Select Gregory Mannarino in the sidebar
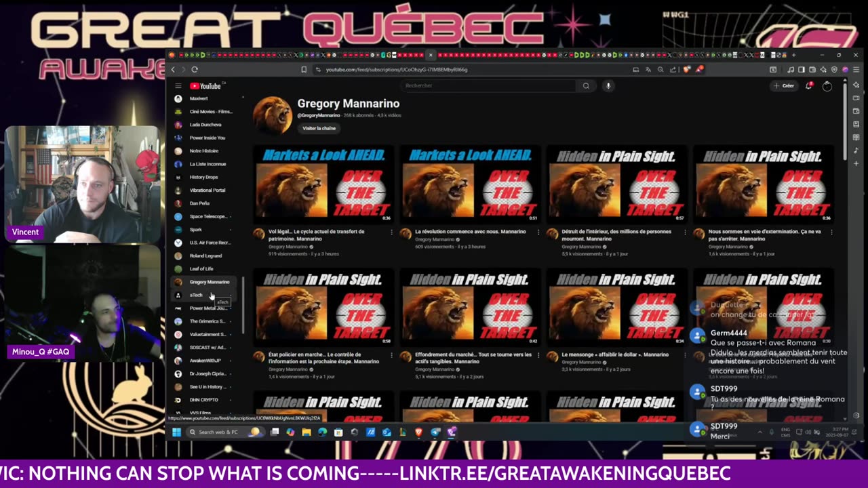This screenshot has height=488, width=868. [x=203, y=282]
